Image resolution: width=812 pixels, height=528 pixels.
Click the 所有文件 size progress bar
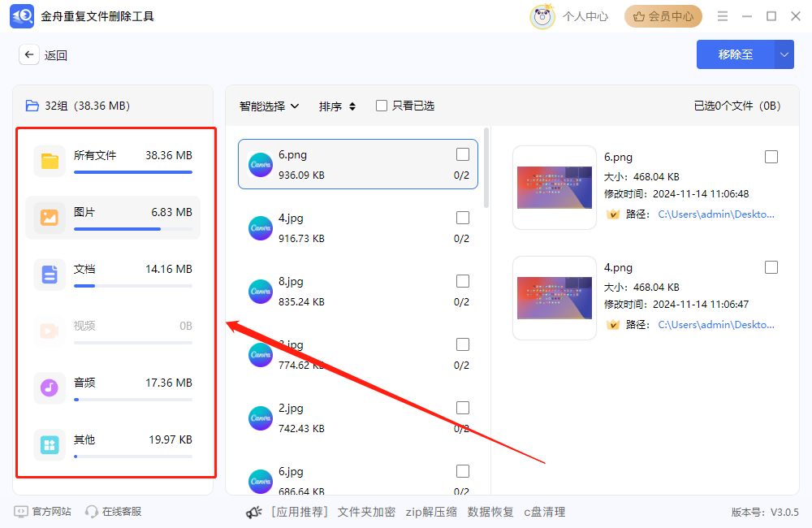[x=133, y=172]
